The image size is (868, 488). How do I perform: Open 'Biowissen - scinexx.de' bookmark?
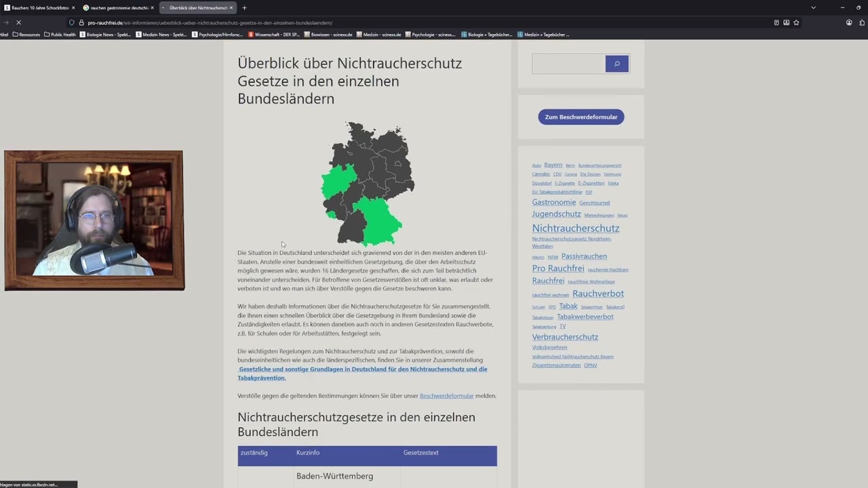(330, 34)
